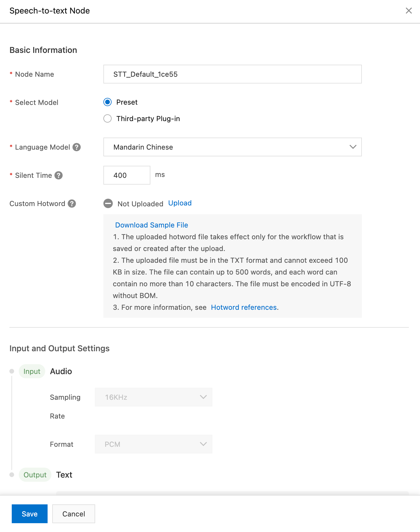Click the Cancel button
420x532 pixels.
click(74, 514)
